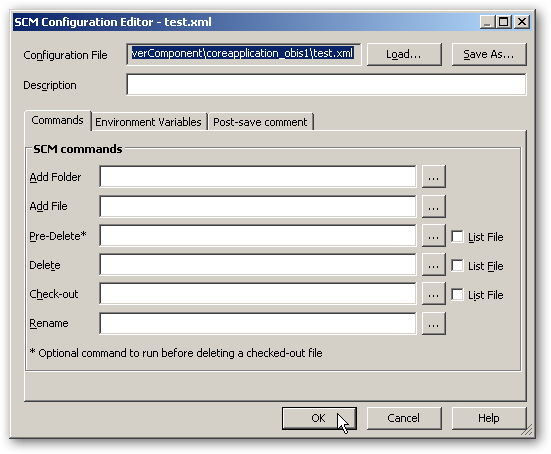Cancel the SCM configuration dialog
Screen dimensions: 551x454
[x=404, y=418]
